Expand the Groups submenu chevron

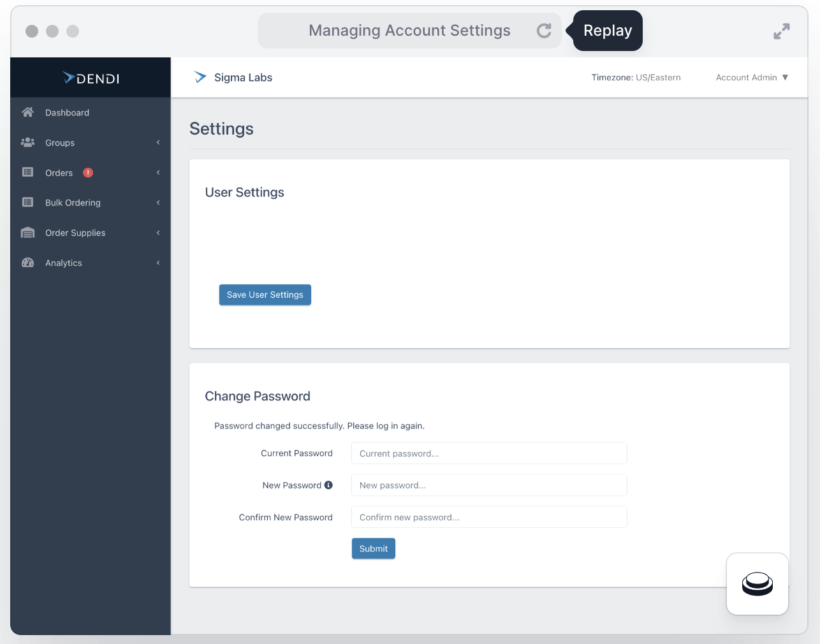[x=158, y=142]
